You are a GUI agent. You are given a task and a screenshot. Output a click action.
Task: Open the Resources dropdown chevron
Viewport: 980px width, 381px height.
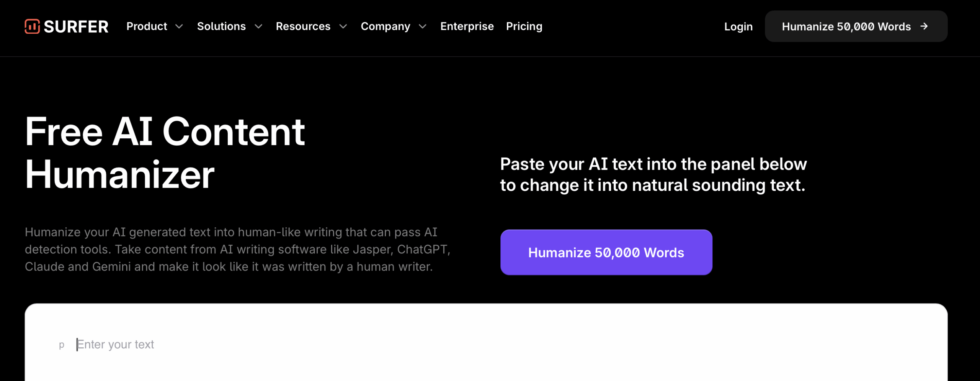click(343, 27)
